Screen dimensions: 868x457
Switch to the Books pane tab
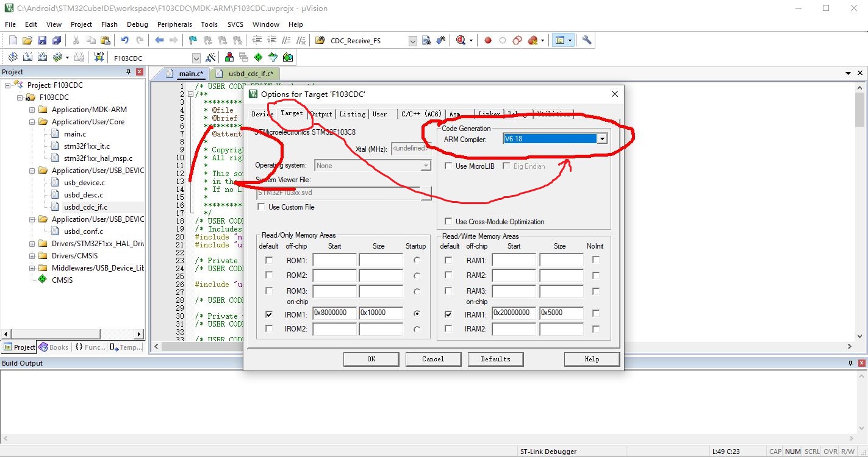click(54, 347)
